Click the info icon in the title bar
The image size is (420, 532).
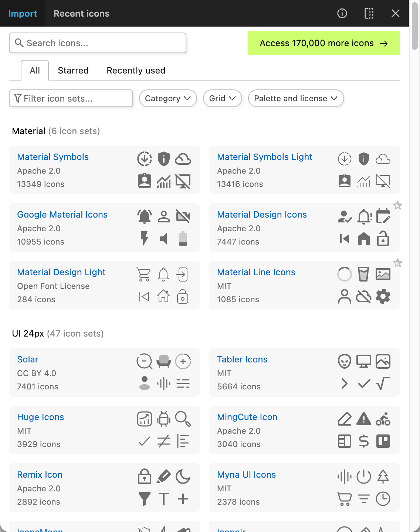(x=342, y=13)
